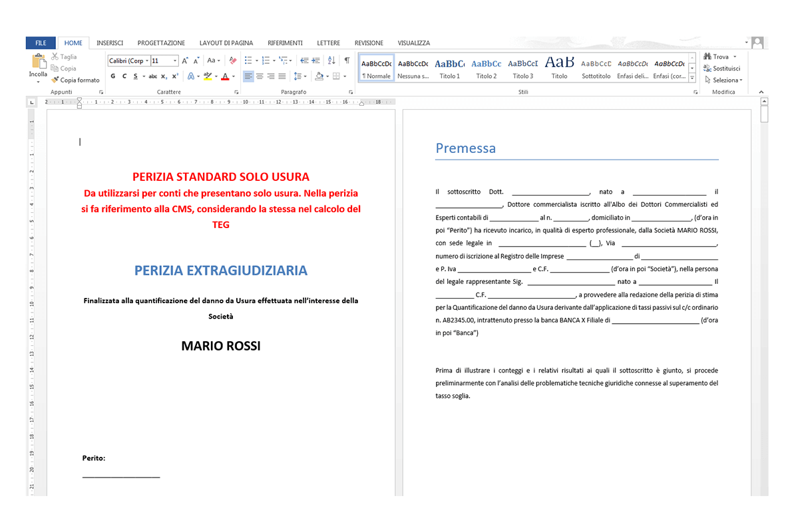Open the Aa change case dropdown

pyautogui.click(x=214, y=61)
